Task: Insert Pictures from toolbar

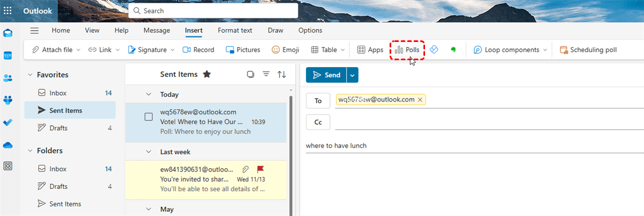Action: click(243, 49)
